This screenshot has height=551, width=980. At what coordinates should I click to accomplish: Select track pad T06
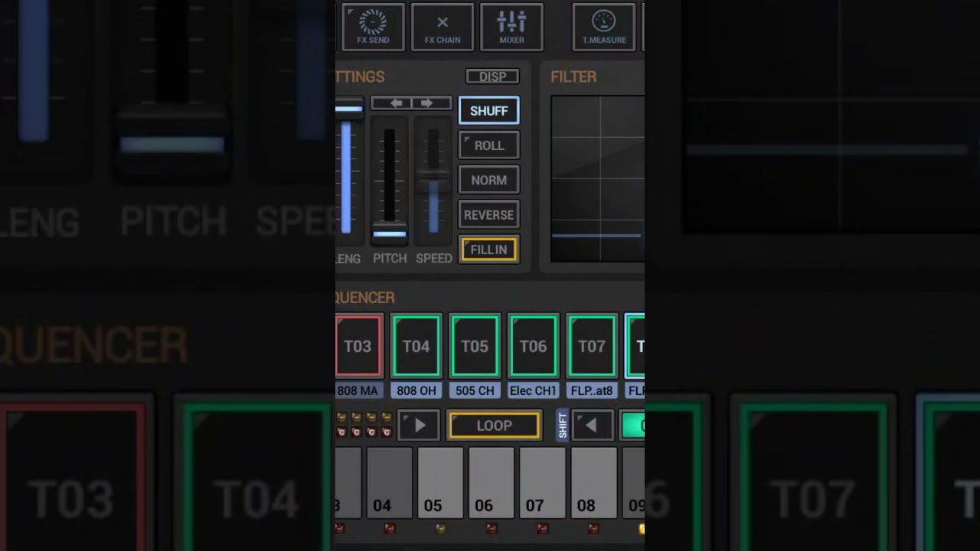534,346
